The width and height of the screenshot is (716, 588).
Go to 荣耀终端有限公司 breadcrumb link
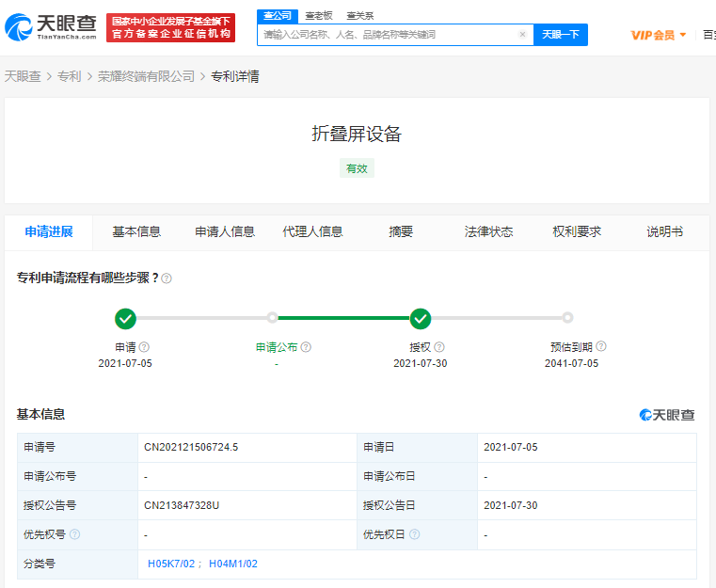(x=146, y=76)
